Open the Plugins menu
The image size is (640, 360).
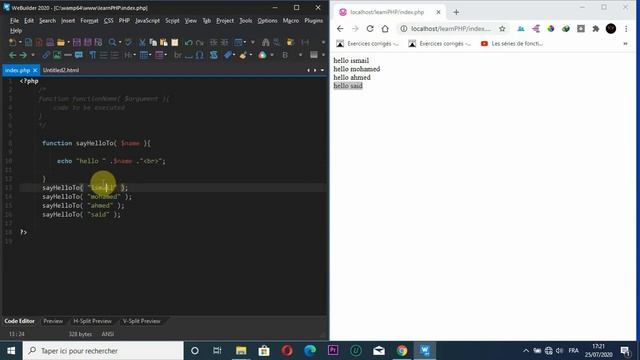313,20
